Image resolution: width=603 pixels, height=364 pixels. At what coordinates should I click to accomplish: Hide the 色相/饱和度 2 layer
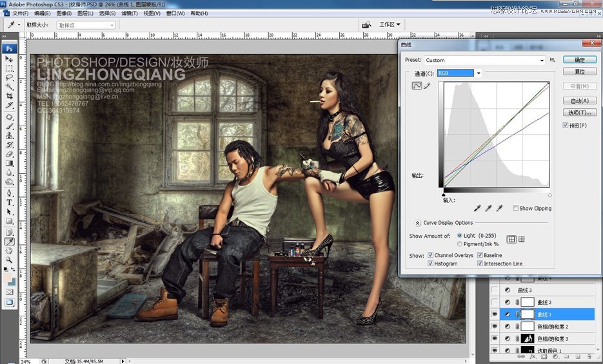pos(495,327)
